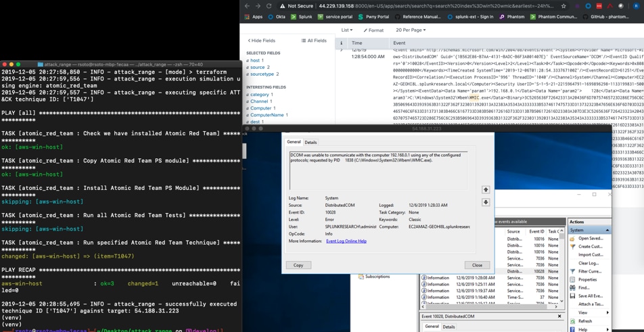This screenshot has width=644, height=332.
Task: Click Source column header in event list
Action: click(513, 231)
